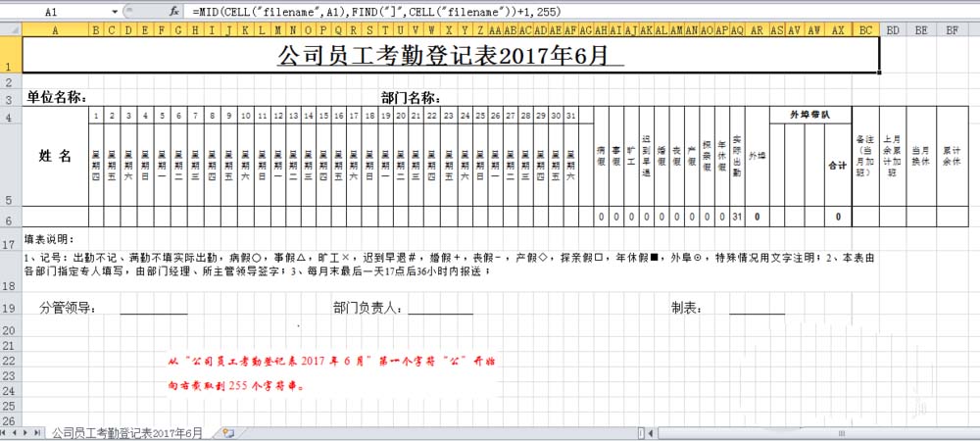980x441 pixels.
Task: Click day number 1 in row 4
Action: click(96, 116)
